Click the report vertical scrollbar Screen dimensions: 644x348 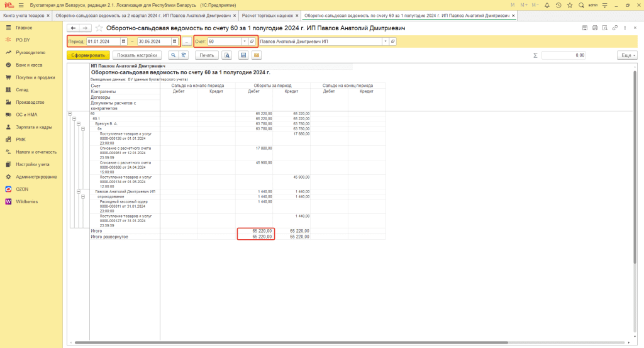point(635,167)
